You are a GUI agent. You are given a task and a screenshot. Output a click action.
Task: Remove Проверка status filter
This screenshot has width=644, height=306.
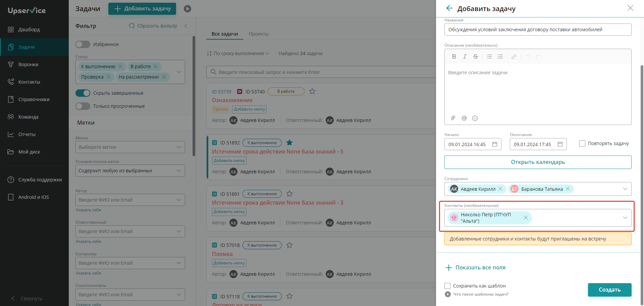tap(109, 77)
